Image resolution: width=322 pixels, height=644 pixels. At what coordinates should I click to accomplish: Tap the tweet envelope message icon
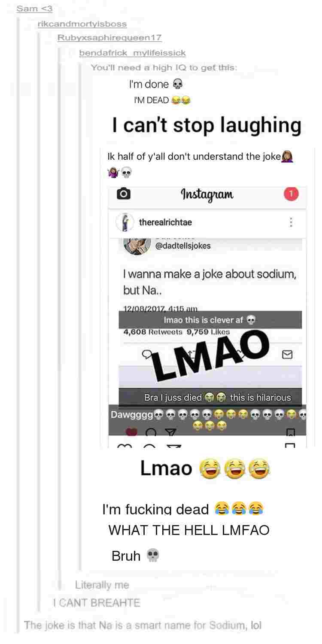coord(287,355)
